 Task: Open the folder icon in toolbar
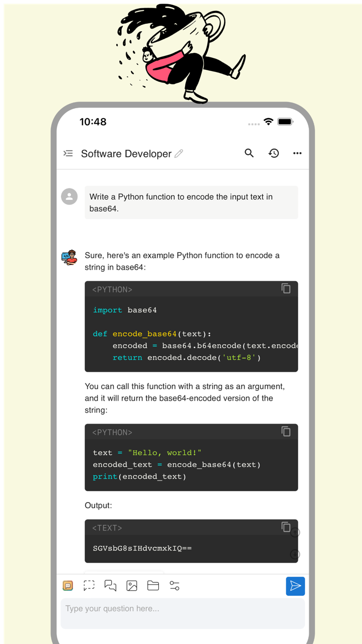coord(153,586)
